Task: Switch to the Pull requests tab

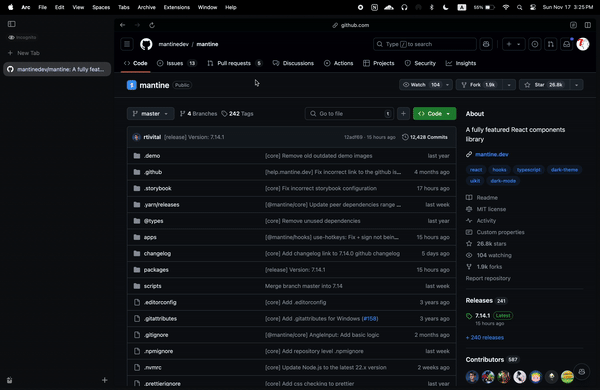Action: tap(235, 63)
